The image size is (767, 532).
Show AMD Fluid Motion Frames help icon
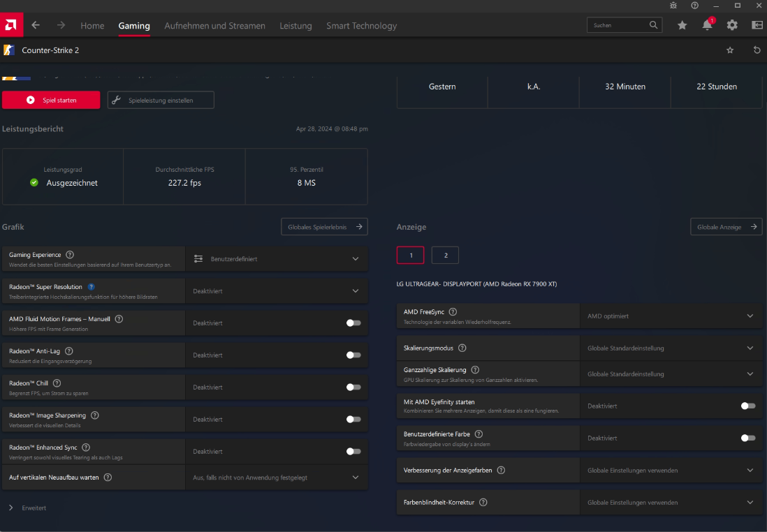tap(119, 319)
